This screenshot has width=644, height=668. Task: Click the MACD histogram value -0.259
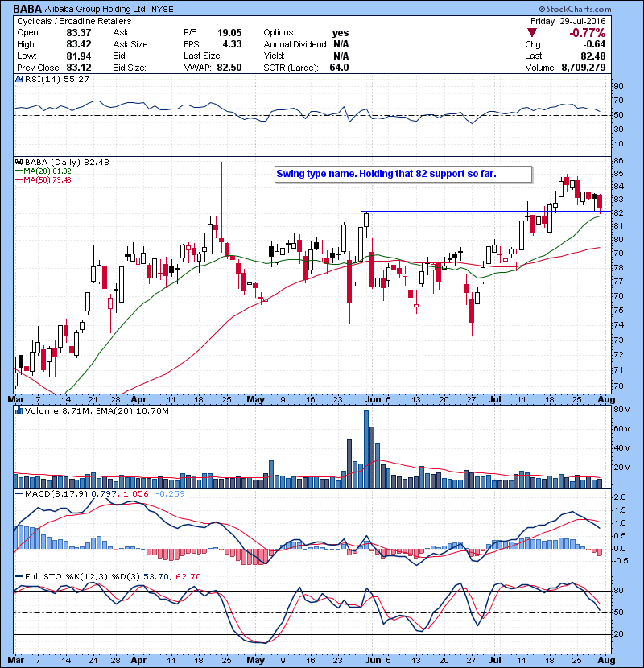click(x=170, y=494)
